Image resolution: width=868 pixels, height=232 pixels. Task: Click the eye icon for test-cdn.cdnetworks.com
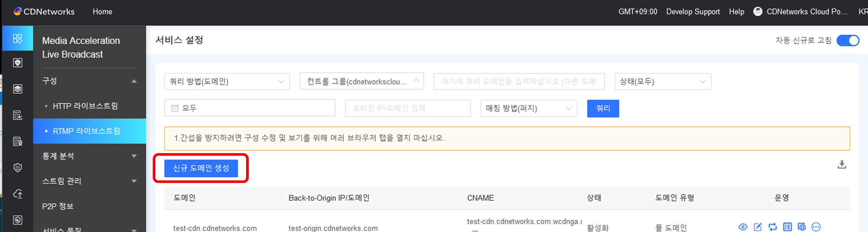[x=743, y=227]
